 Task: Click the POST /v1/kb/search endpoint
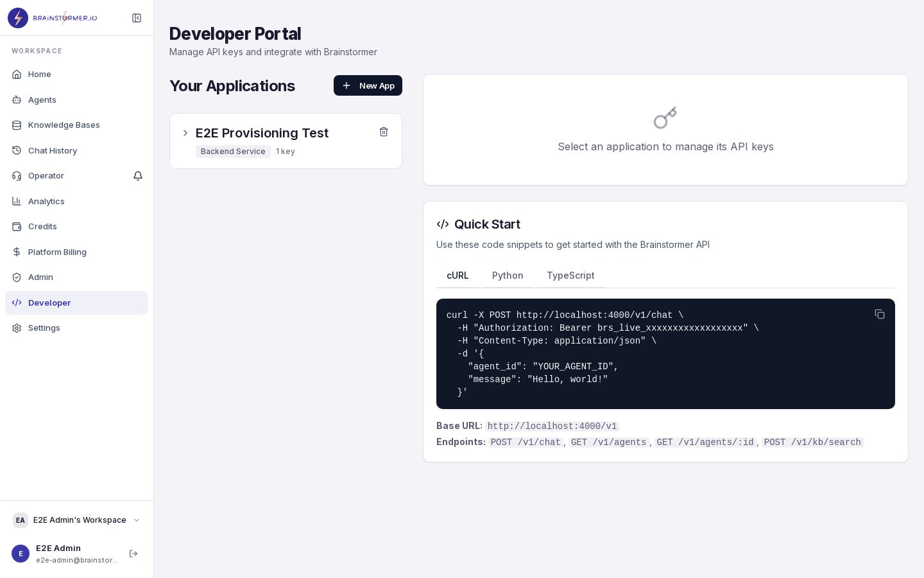[x=812, y=442]
